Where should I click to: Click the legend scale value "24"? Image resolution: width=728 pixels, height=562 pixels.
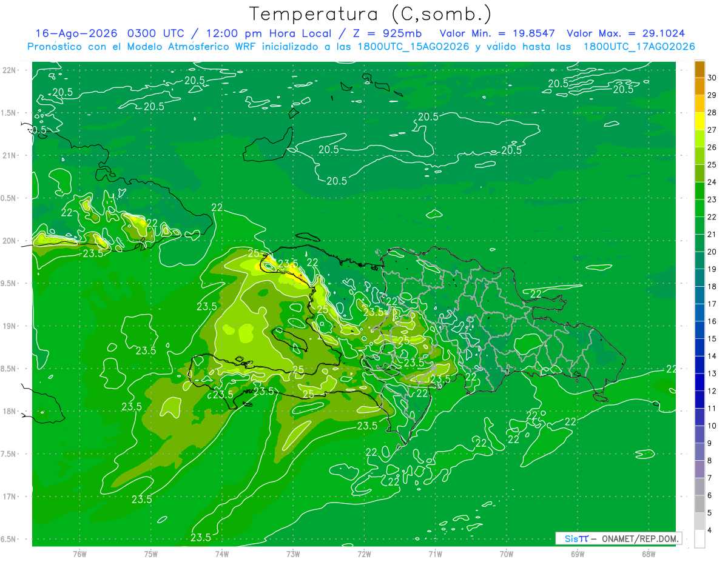[x=712, y=182]
